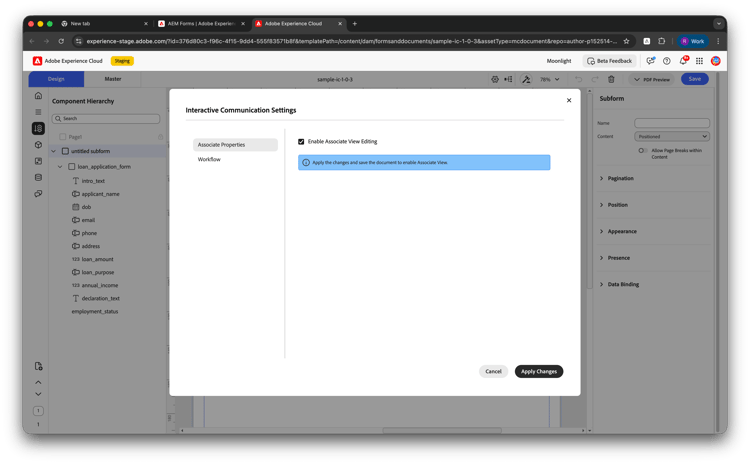Switch to the Design tab
This screenshot has width=750, height=464.
tap(56, 79)
